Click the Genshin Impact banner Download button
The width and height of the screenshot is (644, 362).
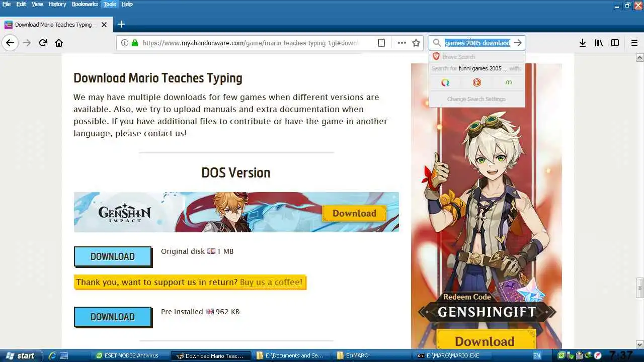point(354,213)
